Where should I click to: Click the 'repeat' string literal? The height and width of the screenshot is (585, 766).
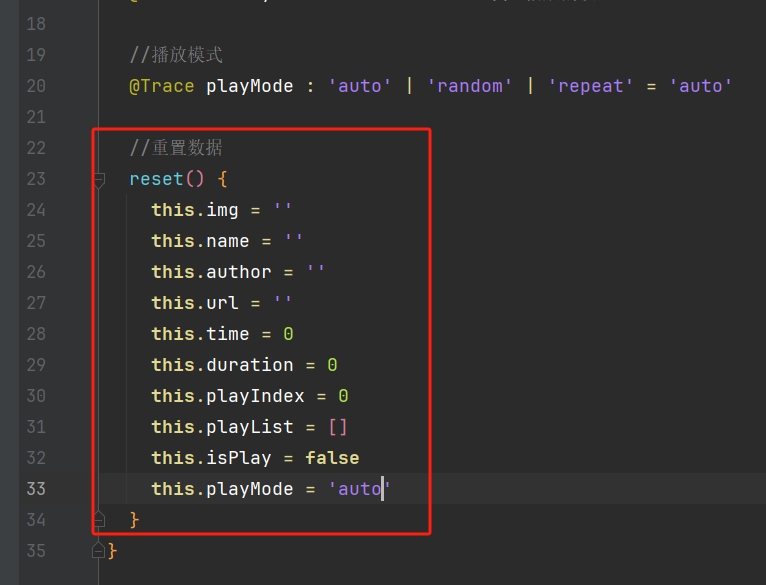coord(591,86)
